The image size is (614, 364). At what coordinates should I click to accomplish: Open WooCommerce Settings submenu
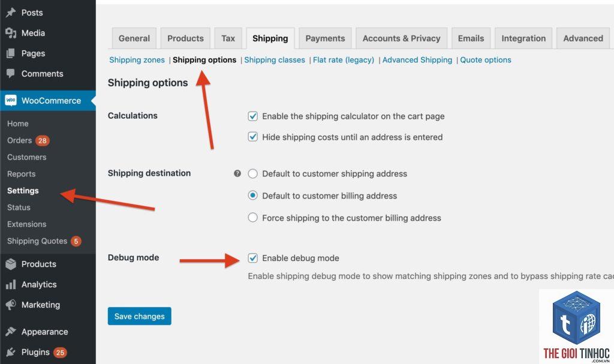tap(23, 191)
